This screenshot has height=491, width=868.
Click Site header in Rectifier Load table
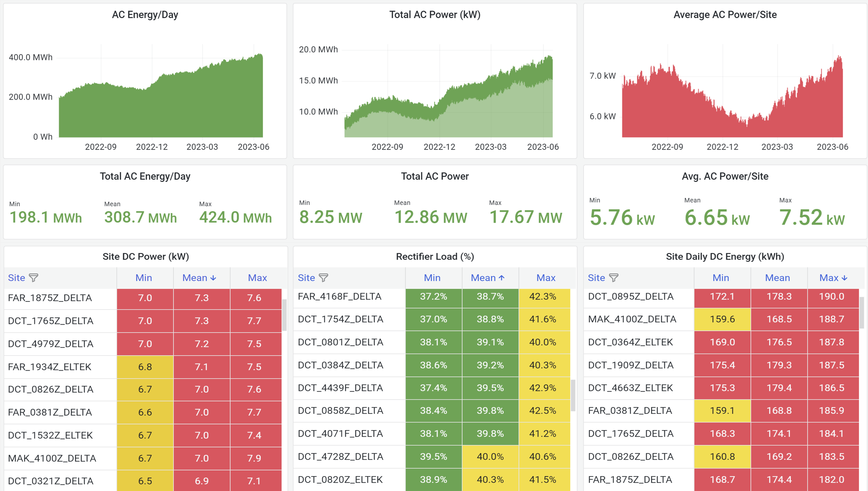click(306, 278)
